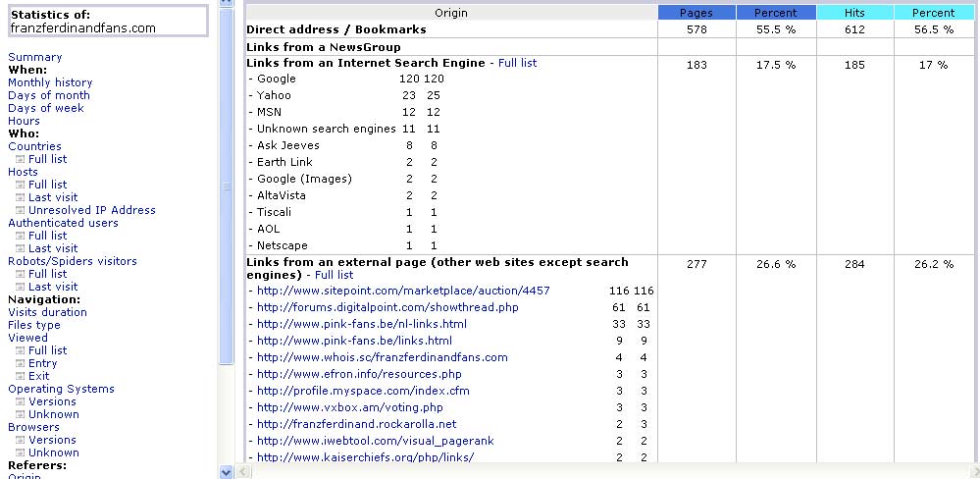Viewport: 980px width, 479px height.
Task: Open Full list of search engine links
Action: (x=517, y=63)
